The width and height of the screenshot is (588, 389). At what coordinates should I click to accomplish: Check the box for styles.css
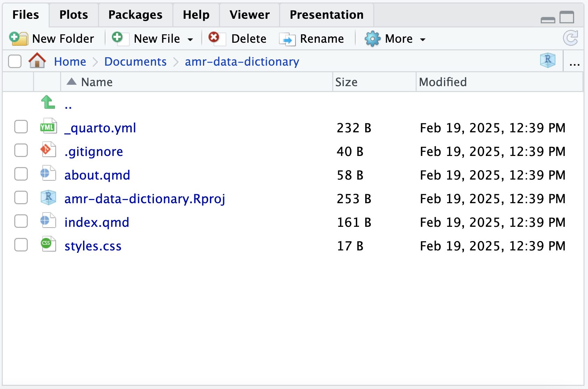pos(21,245)
